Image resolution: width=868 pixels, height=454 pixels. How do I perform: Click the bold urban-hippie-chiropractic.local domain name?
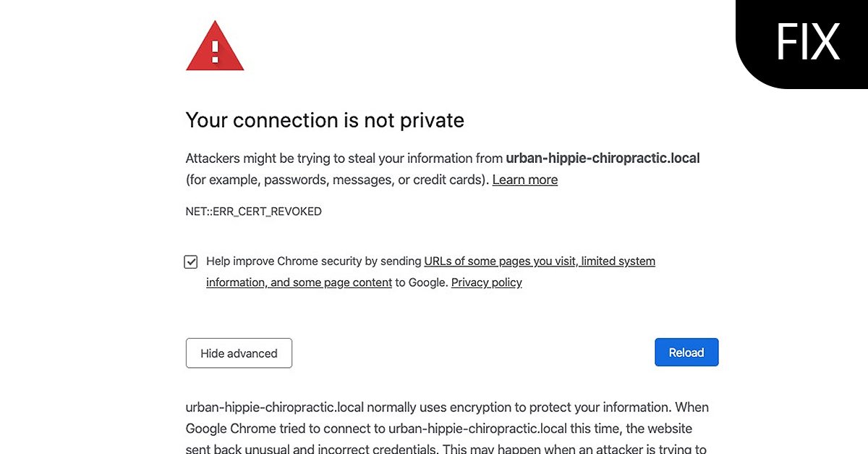click(x=603, y=158)
